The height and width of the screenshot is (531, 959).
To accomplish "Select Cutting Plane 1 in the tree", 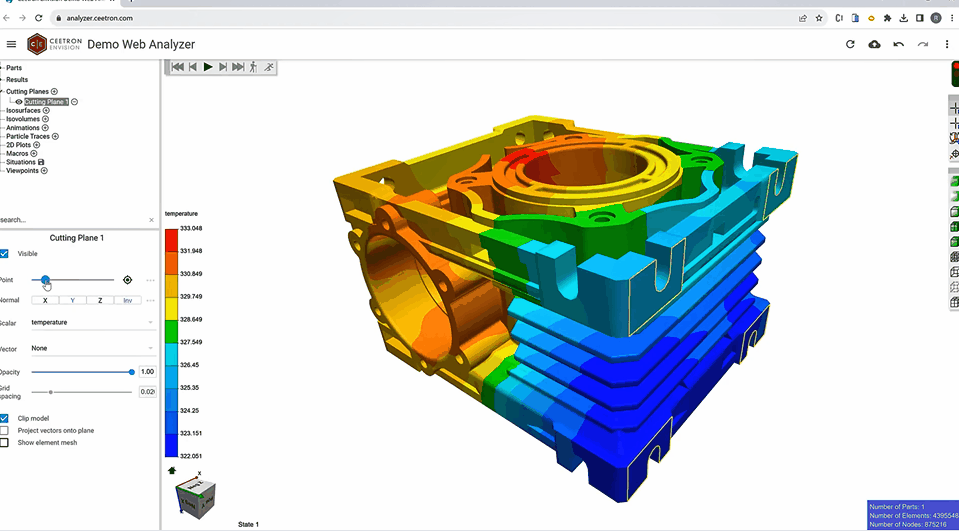I will [x=46, y=102].
